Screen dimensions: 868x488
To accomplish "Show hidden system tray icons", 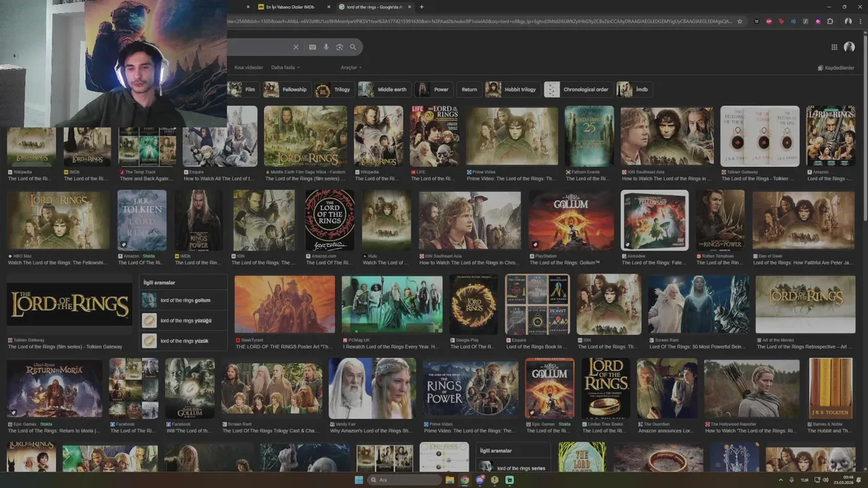I will click(781, 480).
